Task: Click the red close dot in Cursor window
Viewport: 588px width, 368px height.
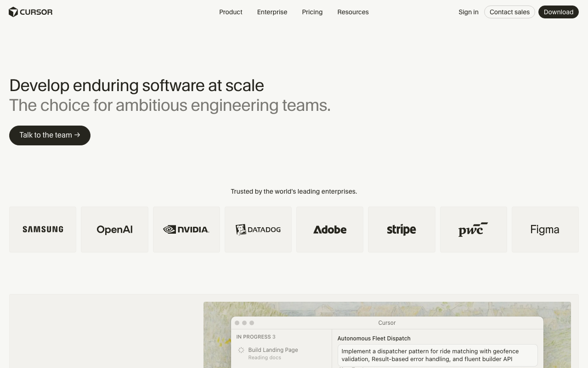Action: point(237,323)
